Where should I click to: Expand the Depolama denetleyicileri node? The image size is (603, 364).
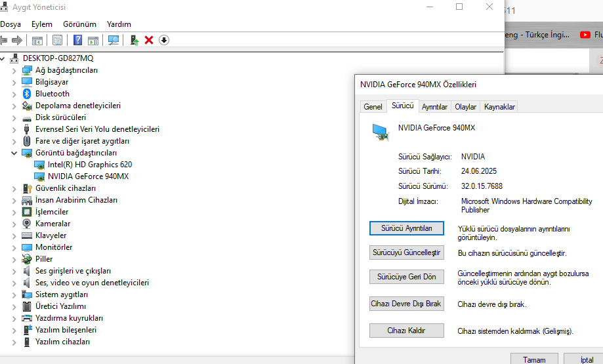pos(14,106)
